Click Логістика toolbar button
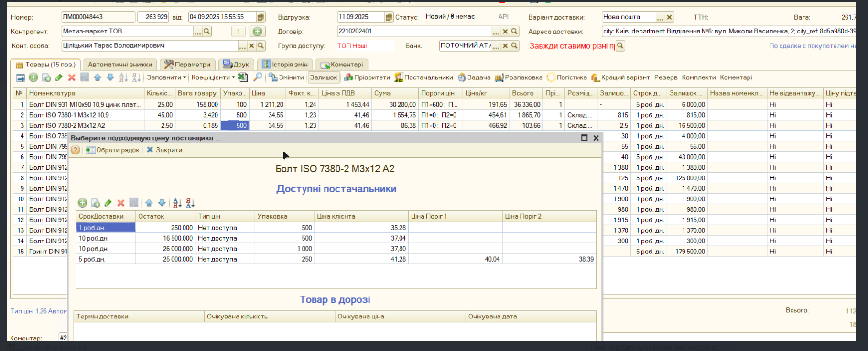The image size is (868, 351). pos(567,77)
